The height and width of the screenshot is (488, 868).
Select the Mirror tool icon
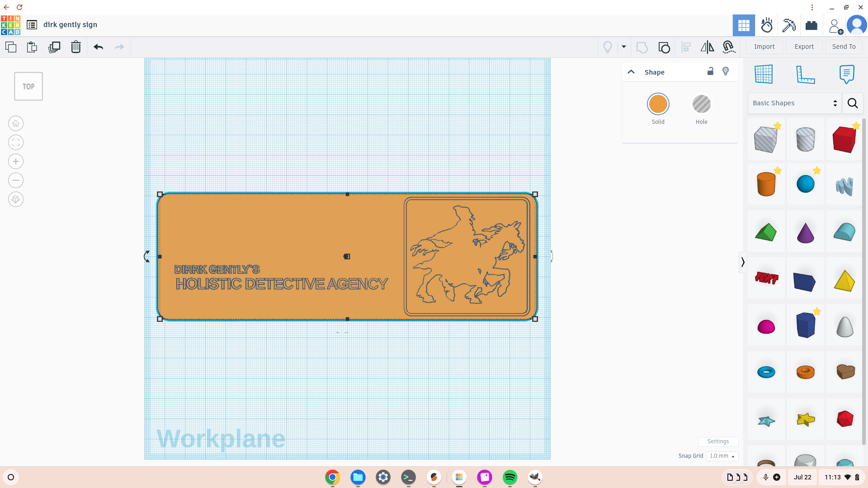point(707,47)
